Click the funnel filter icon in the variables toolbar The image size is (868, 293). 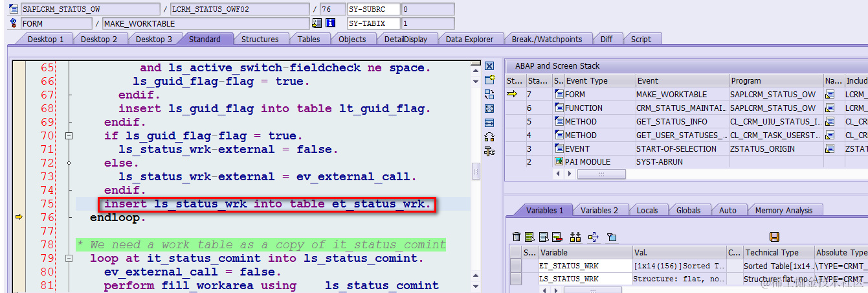[x=612, y=237]
